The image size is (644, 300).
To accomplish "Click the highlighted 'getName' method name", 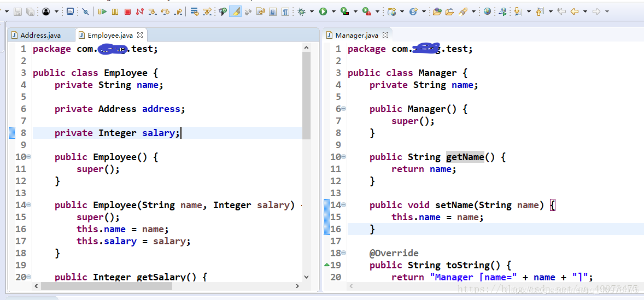I will tap(465, 157).
